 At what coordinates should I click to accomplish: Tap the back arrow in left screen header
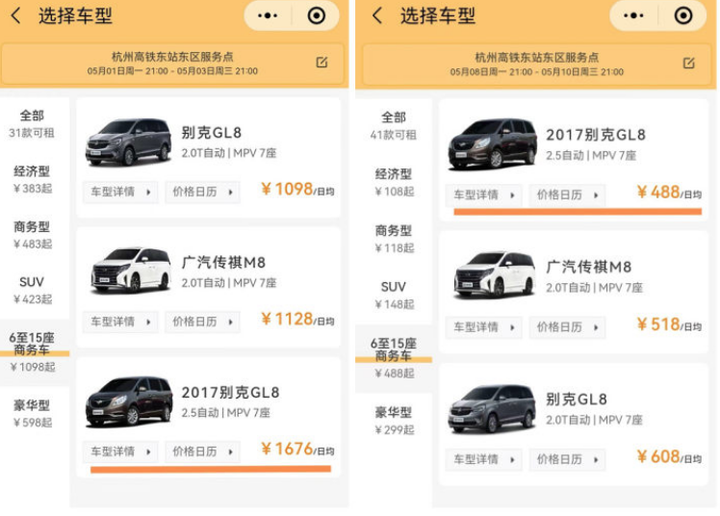click(x=16, y=16)
